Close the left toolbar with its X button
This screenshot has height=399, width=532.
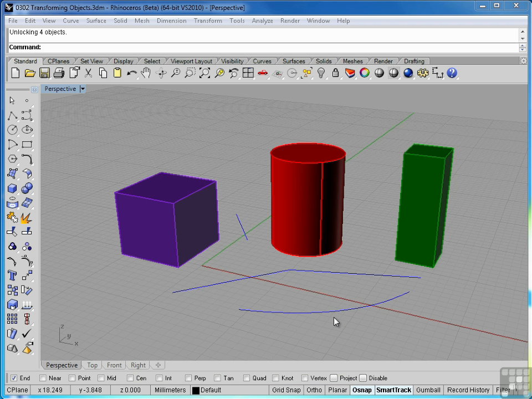pyautogui.click(x=34, y=90)
